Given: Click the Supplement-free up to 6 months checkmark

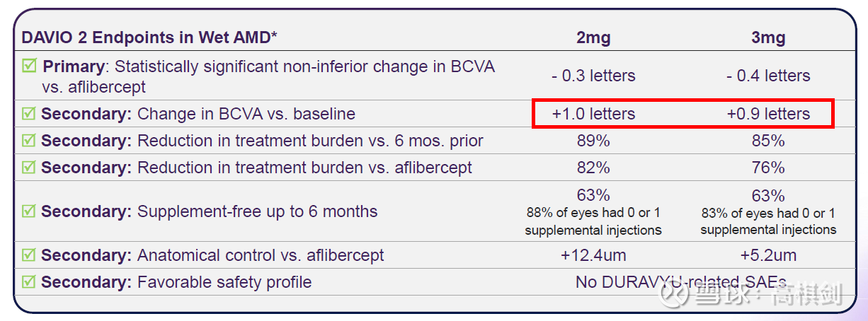Looking at the screenshot, I should coord(29,211).
